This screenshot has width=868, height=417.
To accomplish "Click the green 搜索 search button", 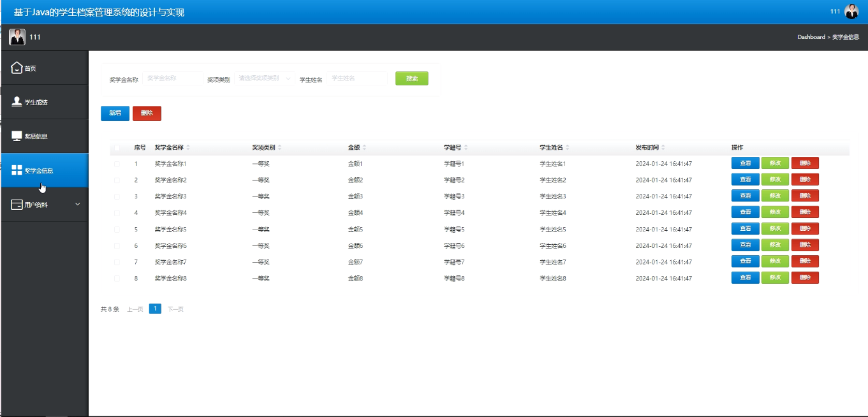I will [x=412, y=78].
